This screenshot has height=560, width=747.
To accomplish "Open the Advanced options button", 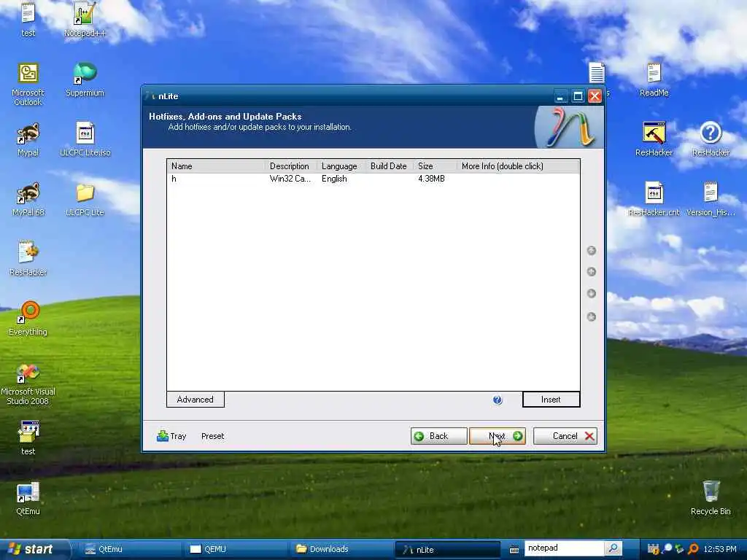I will 196,400.
